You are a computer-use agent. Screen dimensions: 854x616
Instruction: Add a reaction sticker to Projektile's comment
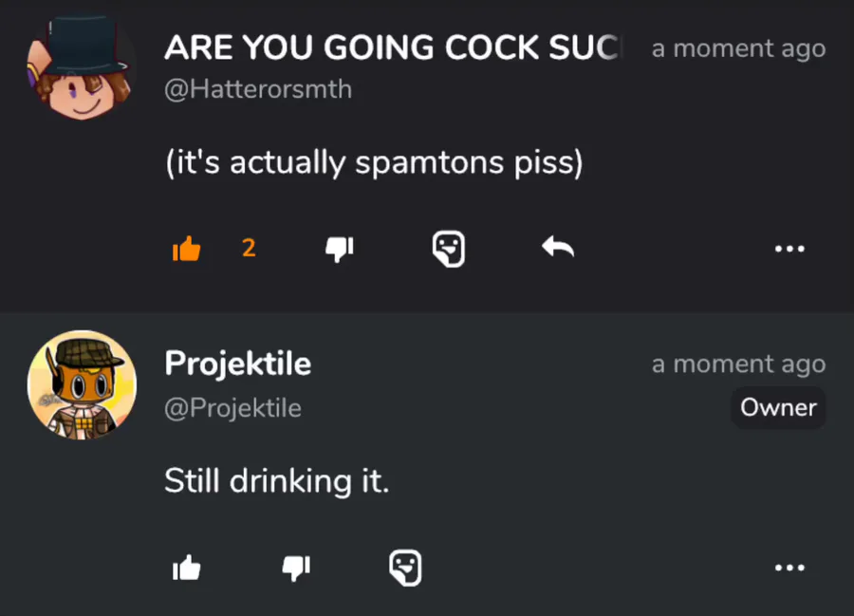pyautogui.click(x=405, y=568)
